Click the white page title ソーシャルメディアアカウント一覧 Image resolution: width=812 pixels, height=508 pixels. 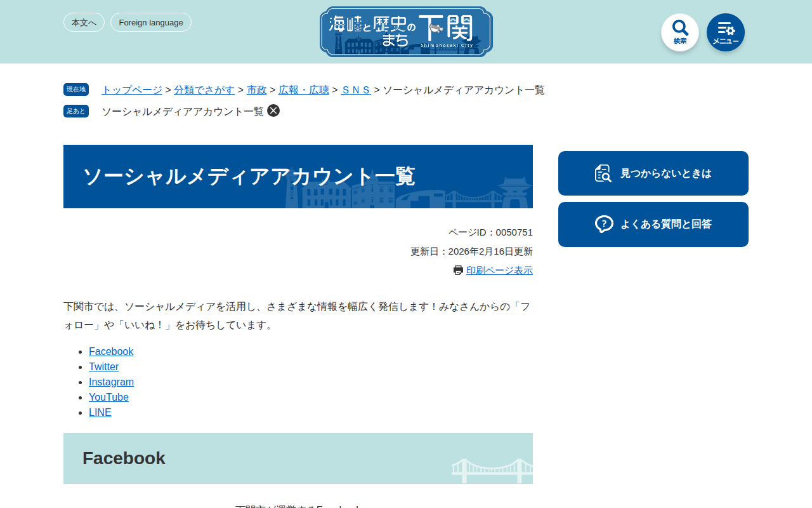(249, 177)
